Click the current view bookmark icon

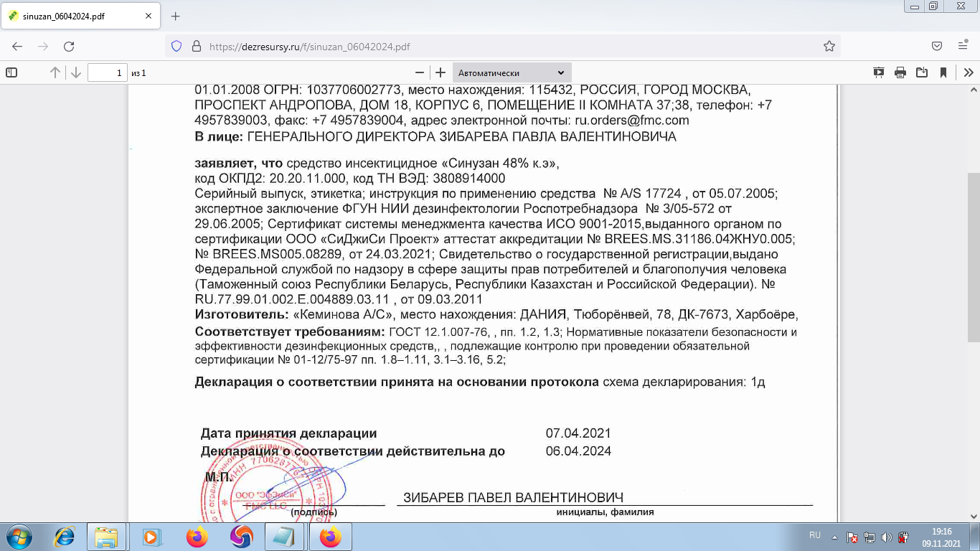[943, 72]
